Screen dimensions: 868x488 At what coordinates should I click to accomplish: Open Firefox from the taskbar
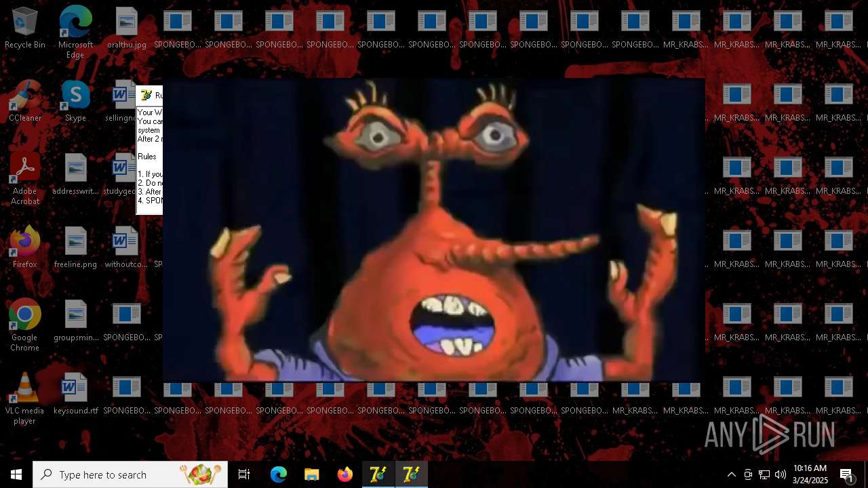(345, 474)
